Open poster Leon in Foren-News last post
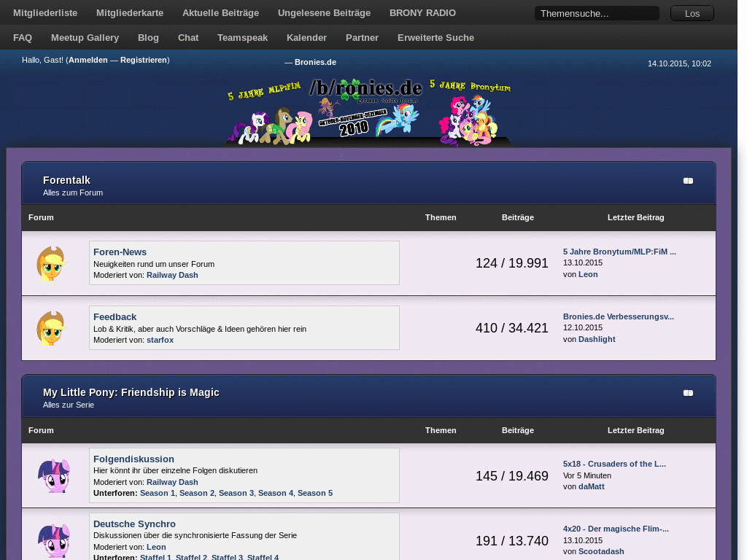 coord(588,274)
